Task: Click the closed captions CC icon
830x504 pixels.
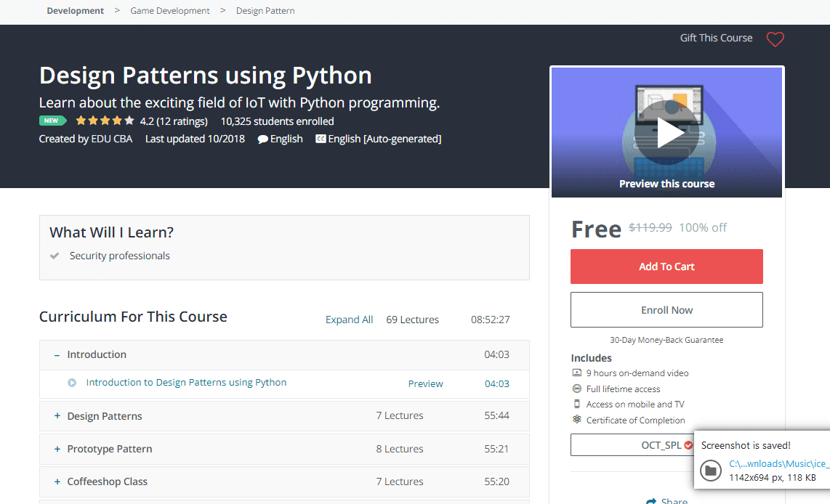Action: coord(321,139)
